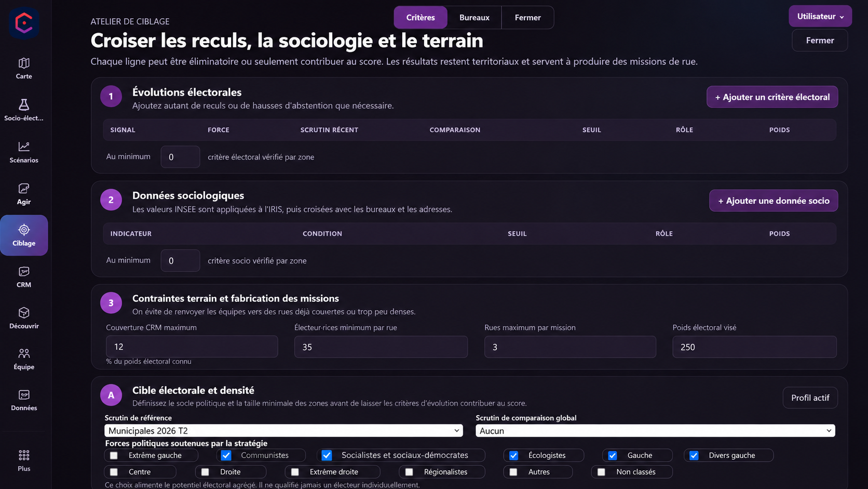Uncheck the Gauche checkbox
Screen dimensions: 868x489
point(613,456)
